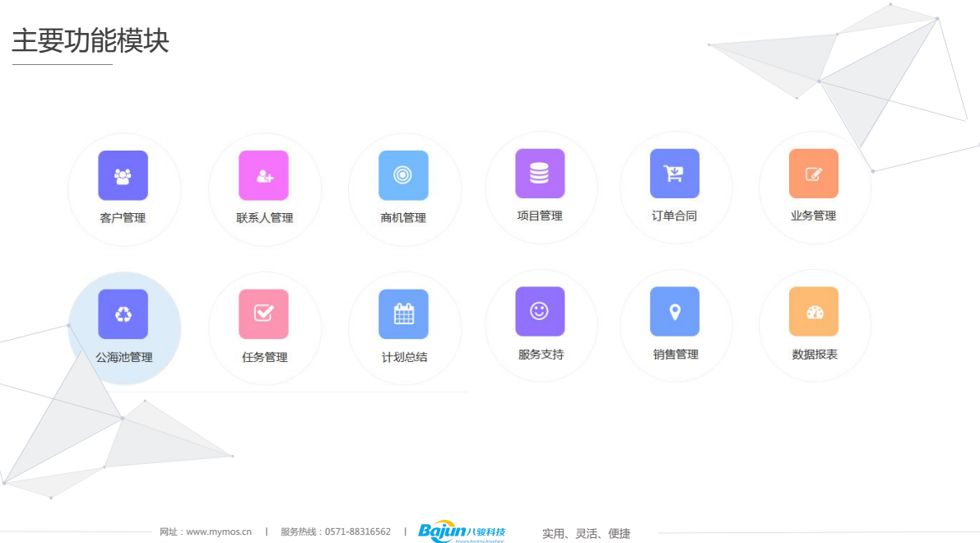Click the 订单合同 text label
This screenshot has height=543, width=980.
(x=675, y=216)
